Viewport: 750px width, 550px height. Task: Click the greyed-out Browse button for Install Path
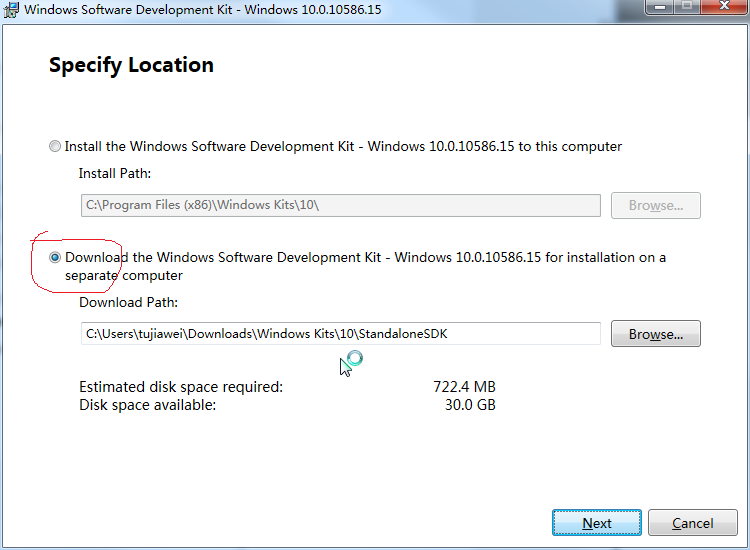point(656,205)
